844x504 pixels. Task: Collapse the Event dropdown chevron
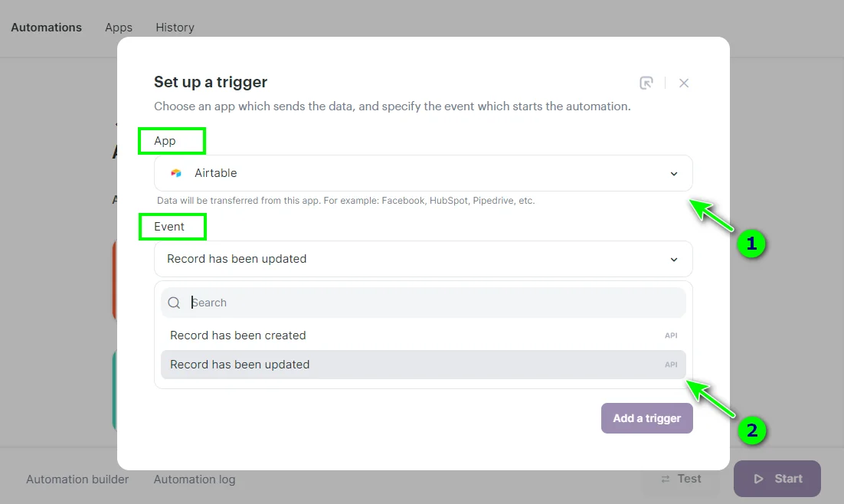674,260
